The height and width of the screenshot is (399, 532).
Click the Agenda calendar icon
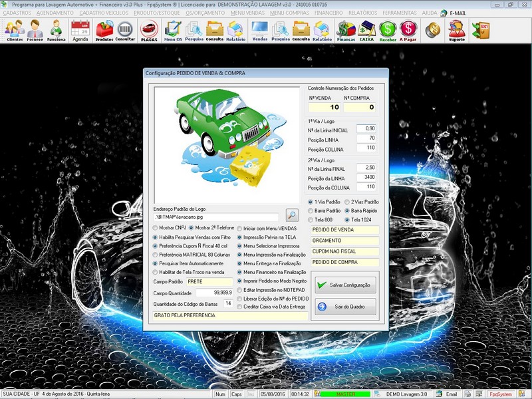(x=80, y=30)
